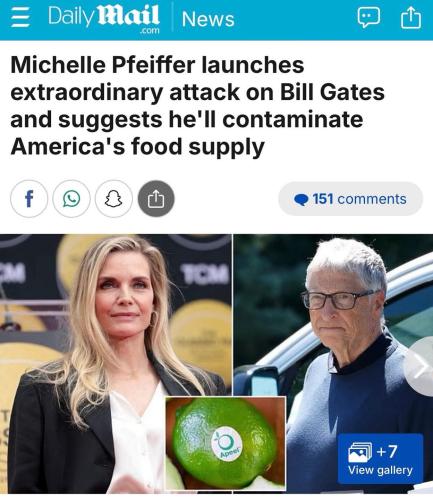Advance to next image with right arrow
The height and width of the screenshot is (500, 433).
(421, 366)
